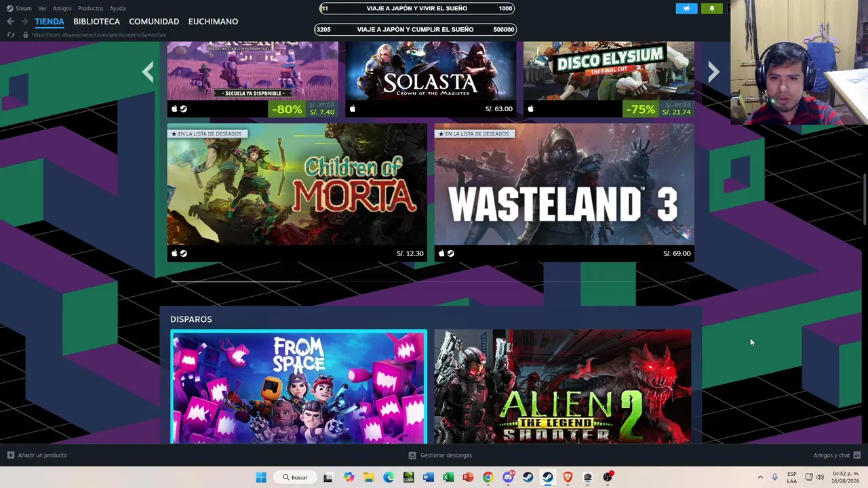Click the -75% discount badge on Disco Elysium

641,109
